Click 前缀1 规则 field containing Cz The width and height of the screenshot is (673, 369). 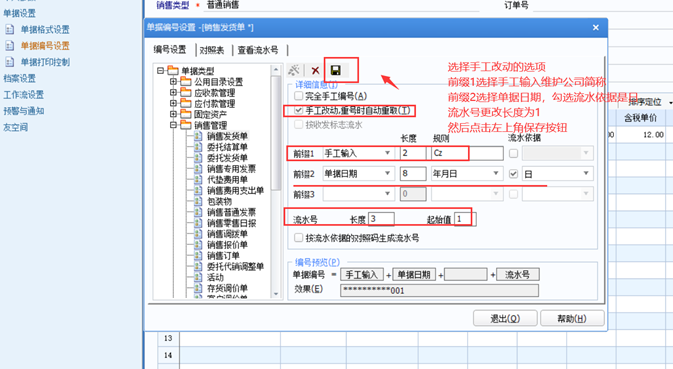point(467,153)
